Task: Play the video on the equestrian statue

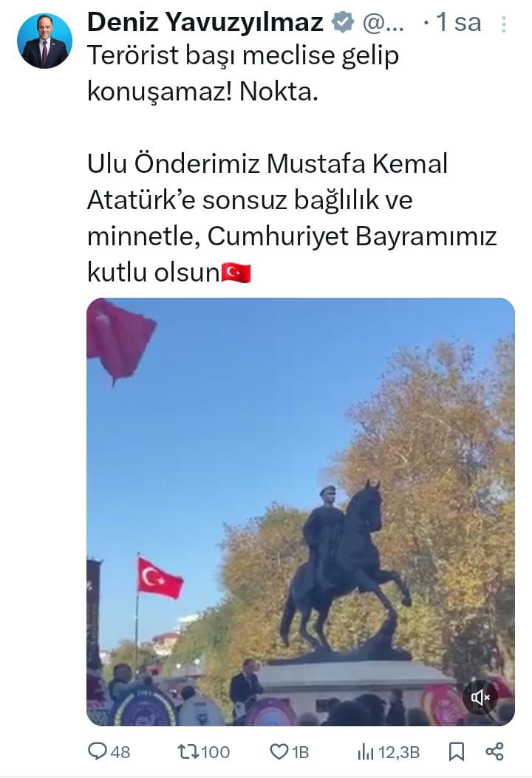Action: click(301, 511)
